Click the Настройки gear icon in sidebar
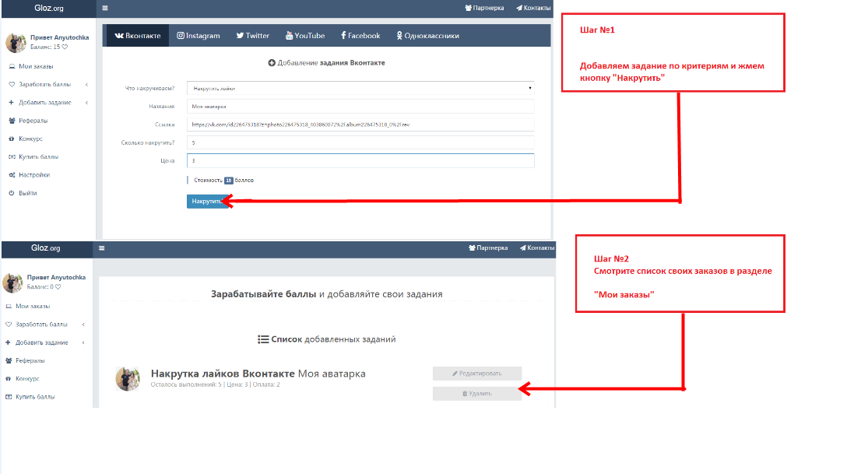Image resolution: width=868 pixels, height=474 pixels. (12, 175)
